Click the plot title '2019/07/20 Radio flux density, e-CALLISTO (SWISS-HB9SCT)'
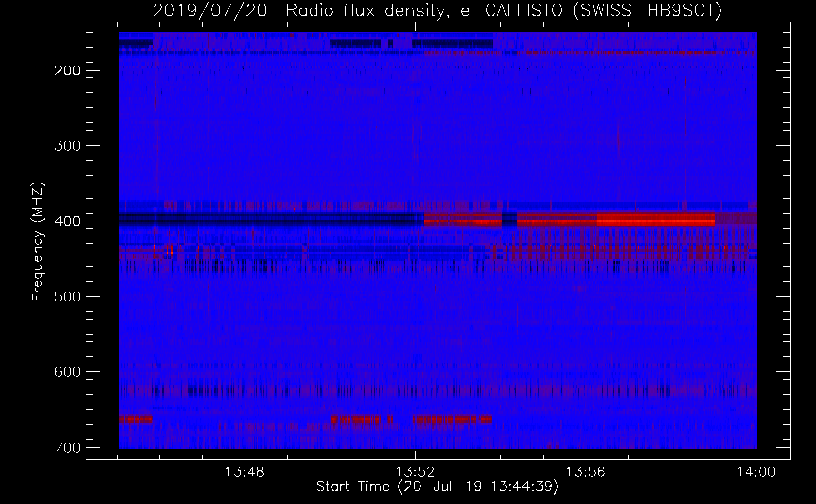Image resolution: width=816 pixels, height=504 pixels. (x=437, y=10)
